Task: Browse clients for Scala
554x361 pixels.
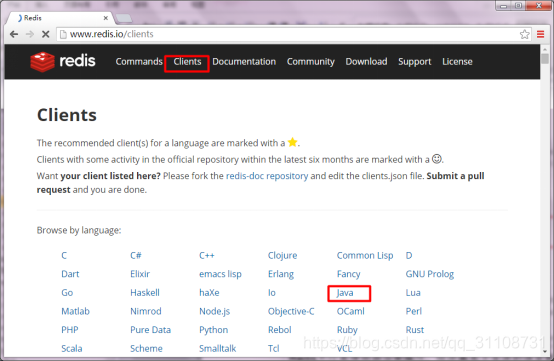Action: tap(72, 349)
